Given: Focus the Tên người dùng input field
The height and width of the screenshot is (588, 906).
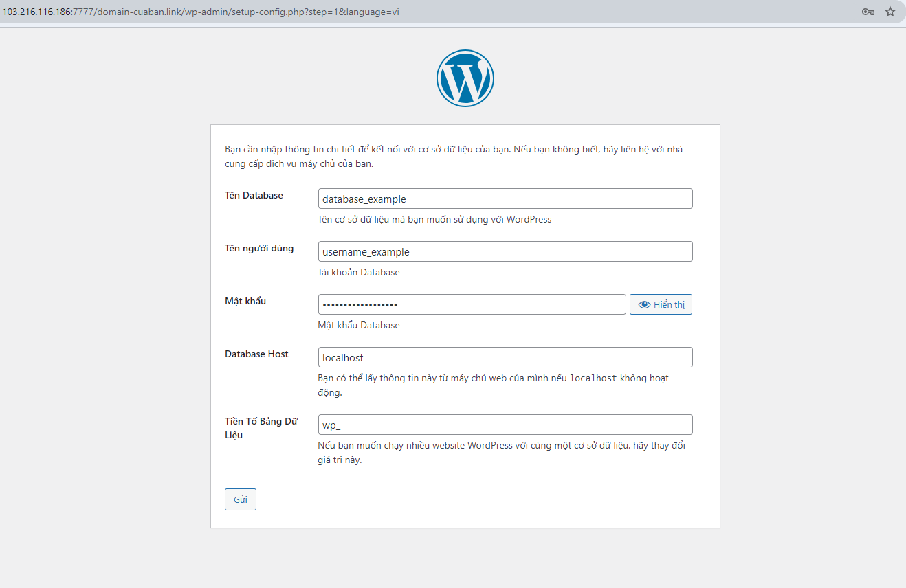Looking at the screenshot, I should tap(505, 251).
